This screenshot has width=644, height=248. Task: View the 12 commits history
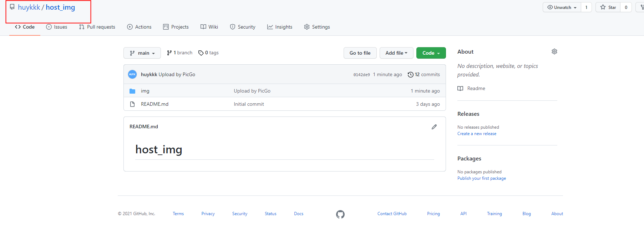[x=424, y=74]
